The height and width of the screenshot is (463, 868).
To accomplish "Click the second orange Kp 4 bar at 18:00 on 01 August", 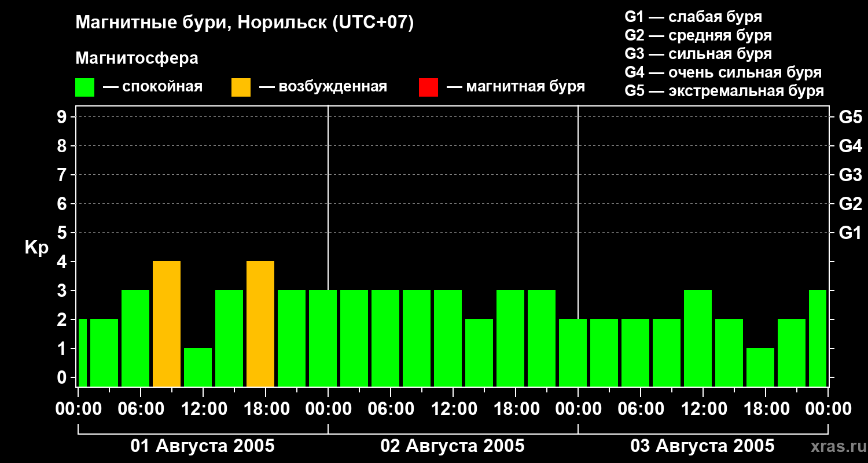I will (x=260, y=324).
